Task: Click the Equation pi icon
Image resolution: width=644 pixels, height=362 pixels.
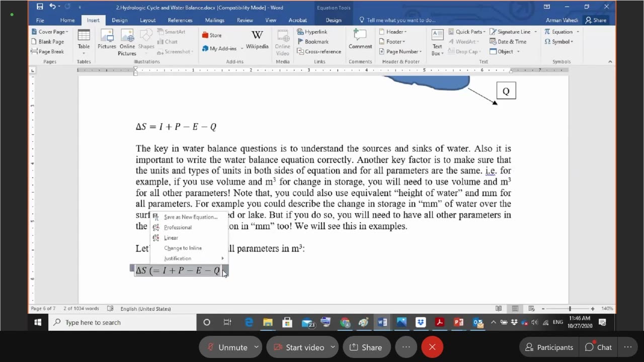Action: 547,32
